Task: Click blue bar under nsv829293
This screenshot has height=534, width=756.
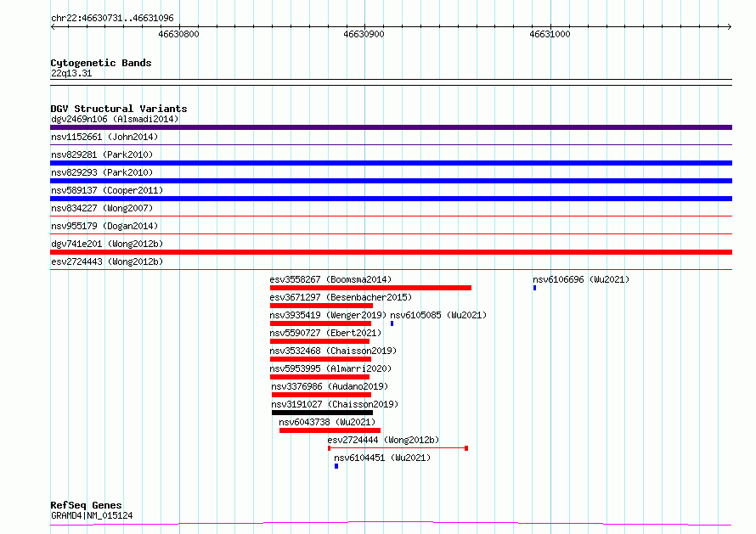Action: point(391,181)
